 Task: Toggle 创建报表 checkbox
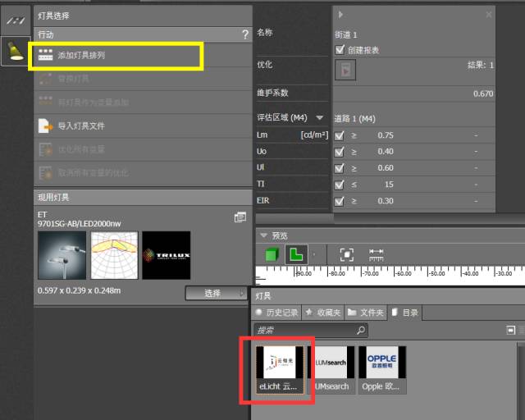pos(340,50)
